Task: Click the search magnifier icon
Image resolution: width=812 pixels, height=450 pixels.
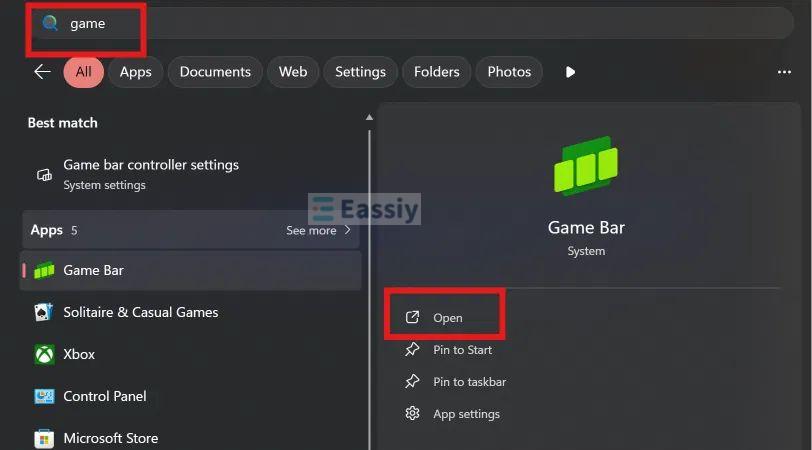Action: (x=50, y=23)
